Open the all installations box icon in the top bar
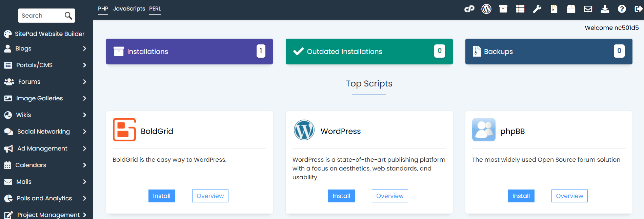Viewport: 644px width, 219px height. click(503, 9)
